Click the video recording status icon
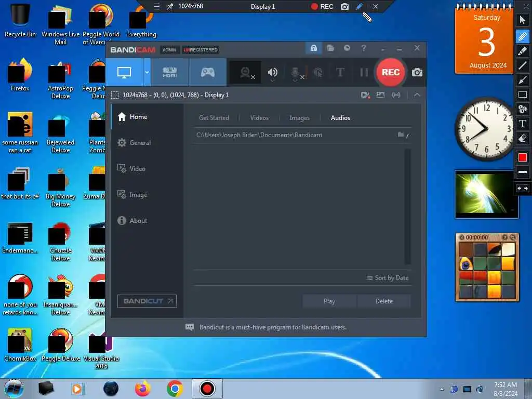This screenshot has height=399, width=532. 365,95
